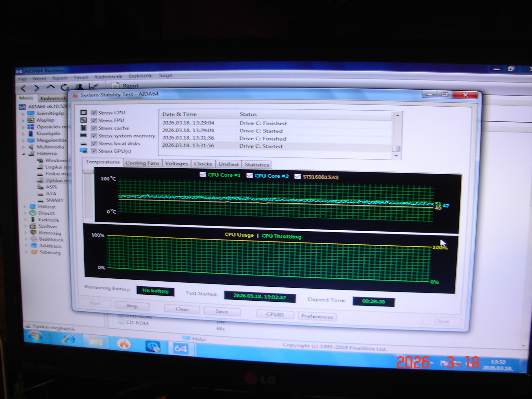Click the Stress GPU(s) monitor icon
The width and height of the screenshot is (532, 399).
(84, 151)
